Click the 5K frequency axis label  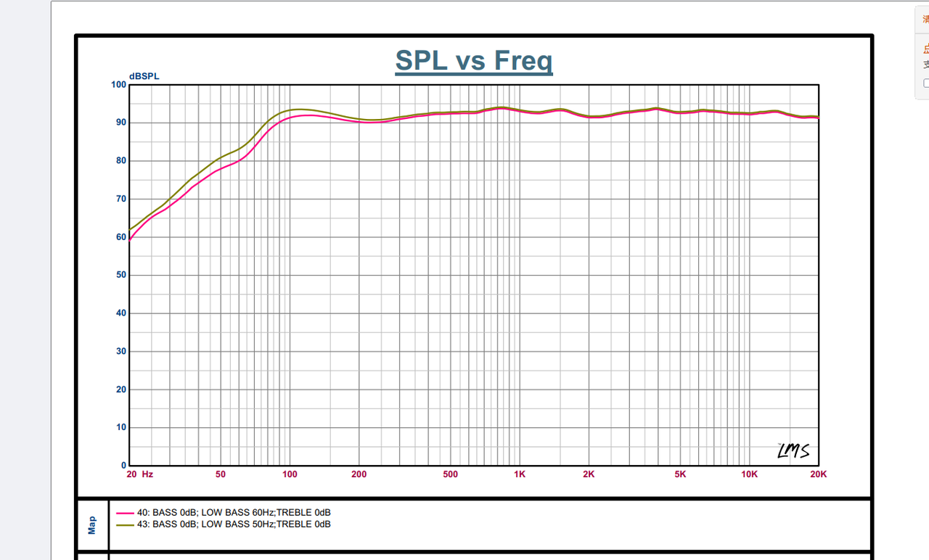coord(680,474)
